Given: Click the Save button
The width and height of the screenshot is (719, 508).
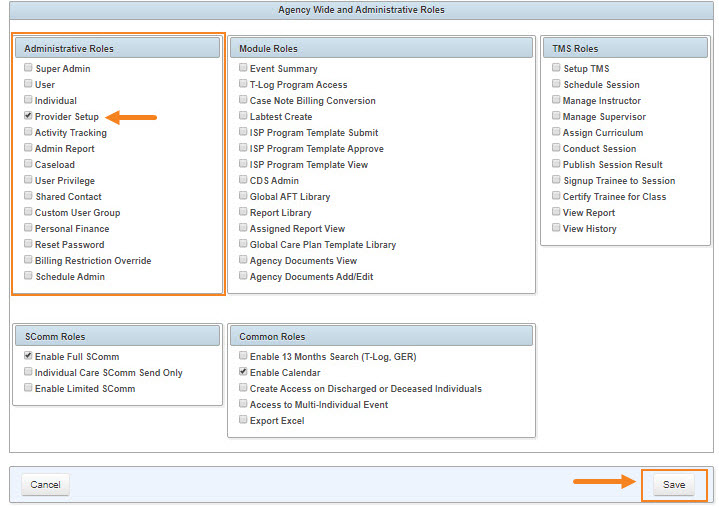Looking at the screenshot, I should click(673, 485).
